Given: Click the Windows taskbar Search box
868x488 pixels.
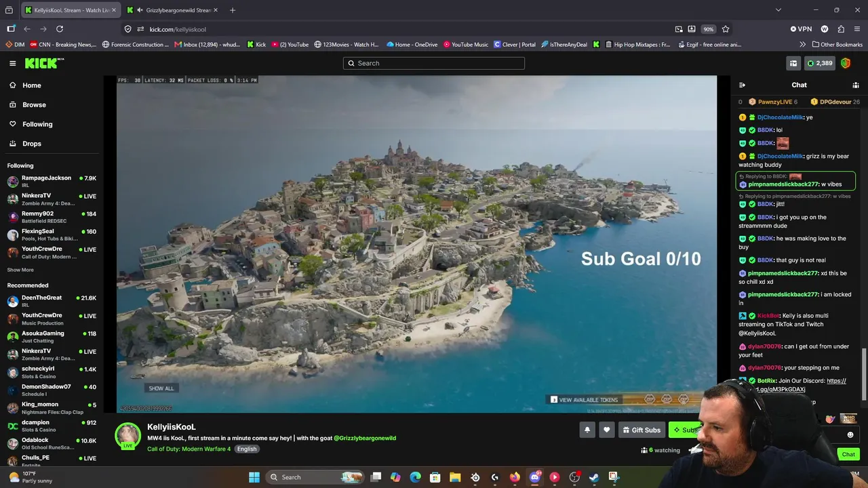Looking at the screenshot, I should (315, 477).
